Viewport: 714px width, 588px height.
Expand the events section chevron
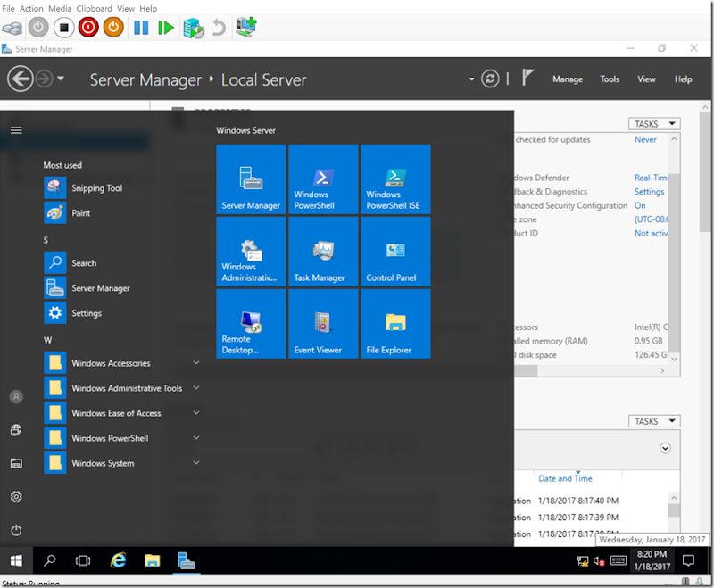[665, 448]
